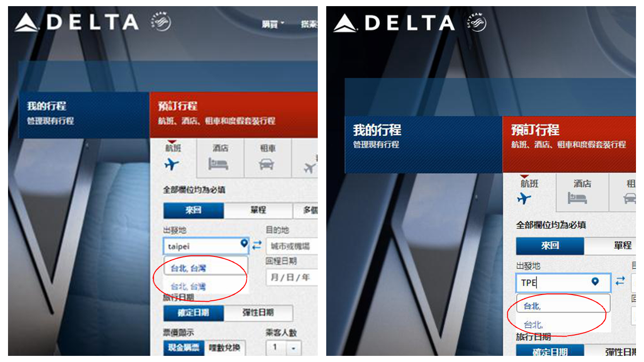644x362 pixels.
Task: Click the location pin inside the taipei field
Action: pos(244,244)
